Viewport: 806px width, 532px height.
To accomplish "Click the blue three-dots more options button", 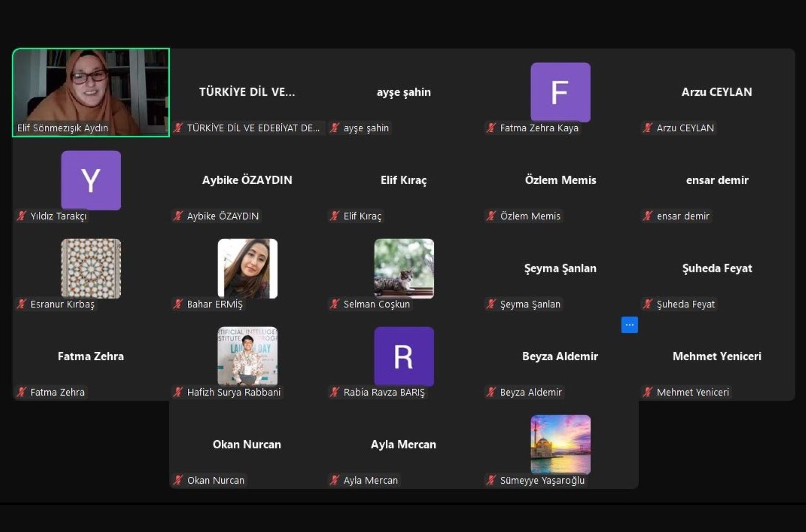I will 629,325.
